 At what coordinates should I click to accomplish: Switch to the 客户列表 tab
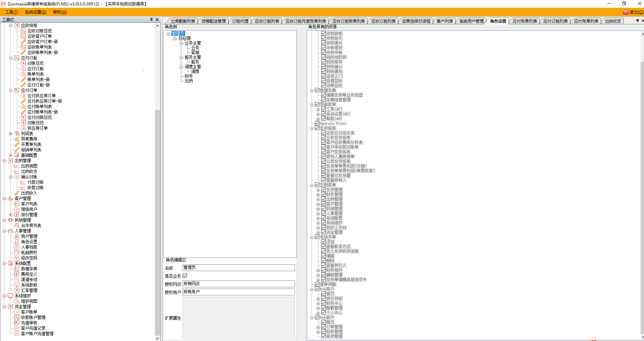pos(445,21)
